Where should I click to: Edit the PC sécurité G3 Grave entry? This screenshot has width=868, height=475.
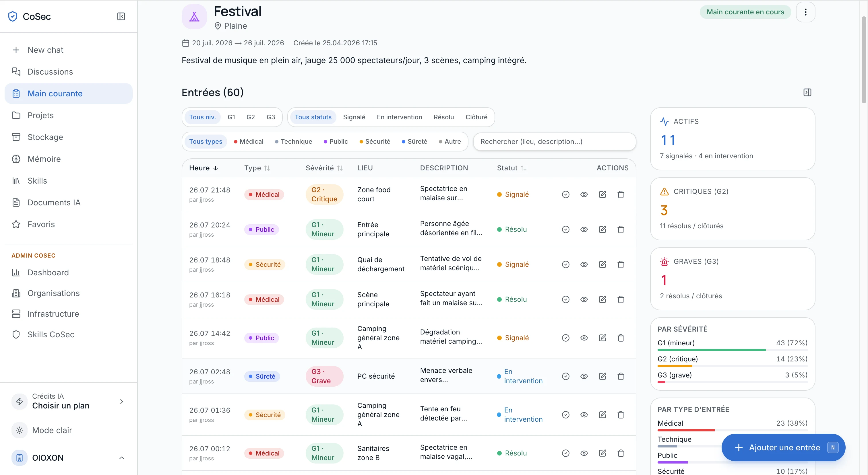tap(602, 376)
